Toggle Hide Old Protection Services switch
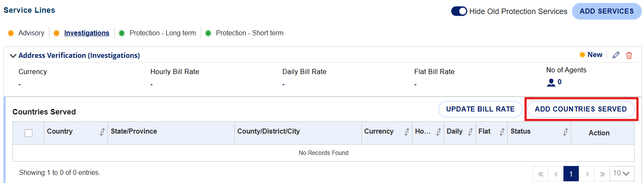 (x=459, y=11)
